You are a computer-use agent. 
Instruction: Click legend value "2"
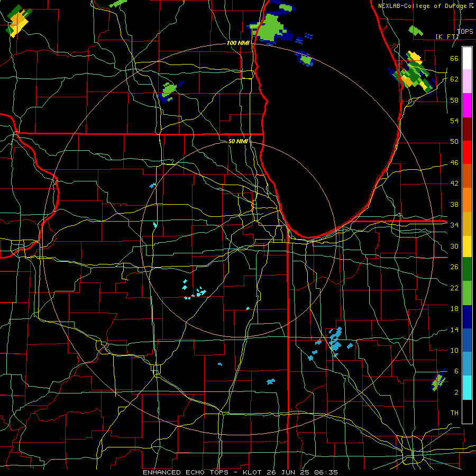(x=456, y=392)
